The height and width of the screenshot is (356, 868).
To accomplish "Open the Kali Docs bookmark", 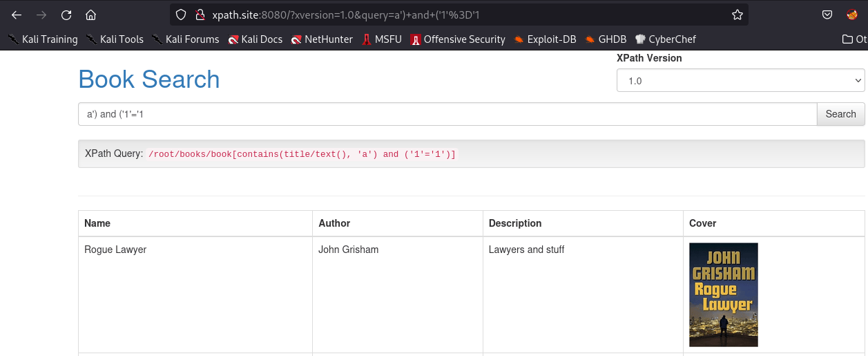I will tap(255, 39).
